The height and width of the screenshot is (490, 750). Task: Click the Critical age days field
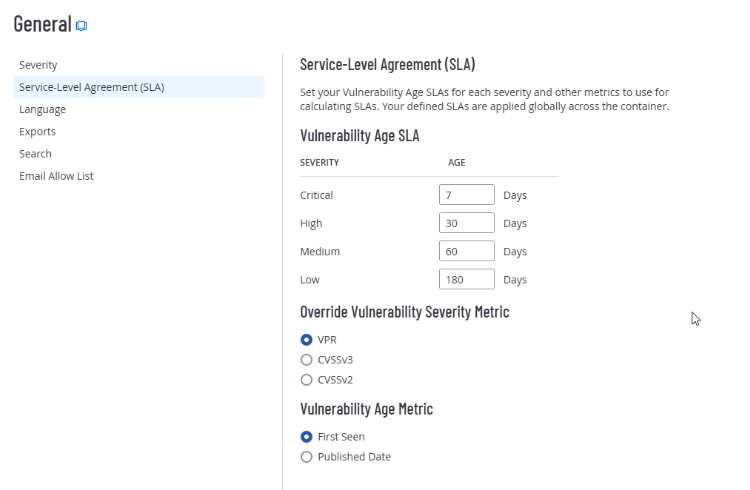(x=466, y=195)
